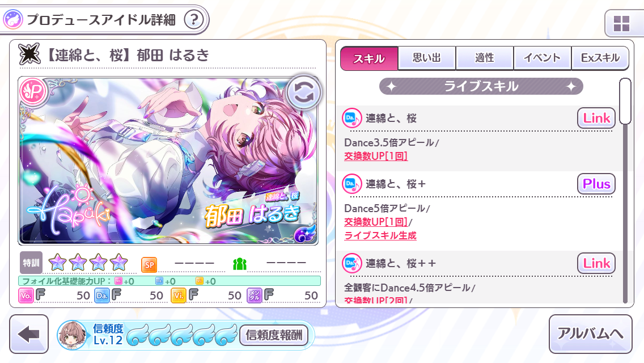Click the Plus button on 連綿と、桜+
The height and width of the screenshot is (363, 644).
tap(596, 184)
